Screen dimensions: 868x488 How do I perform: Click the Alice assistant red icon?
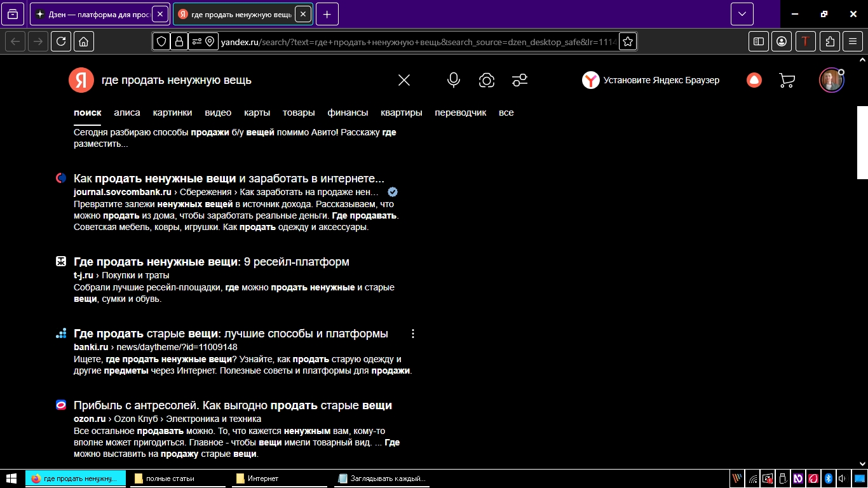[754, 80]
